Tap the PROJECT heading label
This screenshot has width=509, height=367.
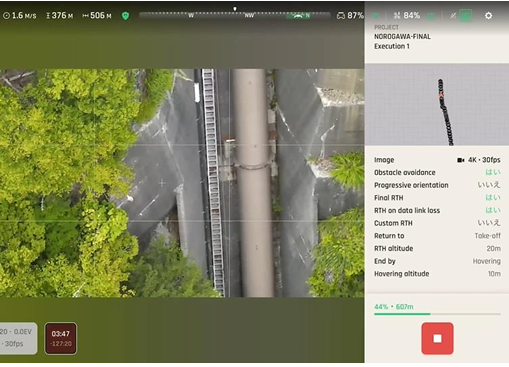pyautogui.click(x=386, y=27)
